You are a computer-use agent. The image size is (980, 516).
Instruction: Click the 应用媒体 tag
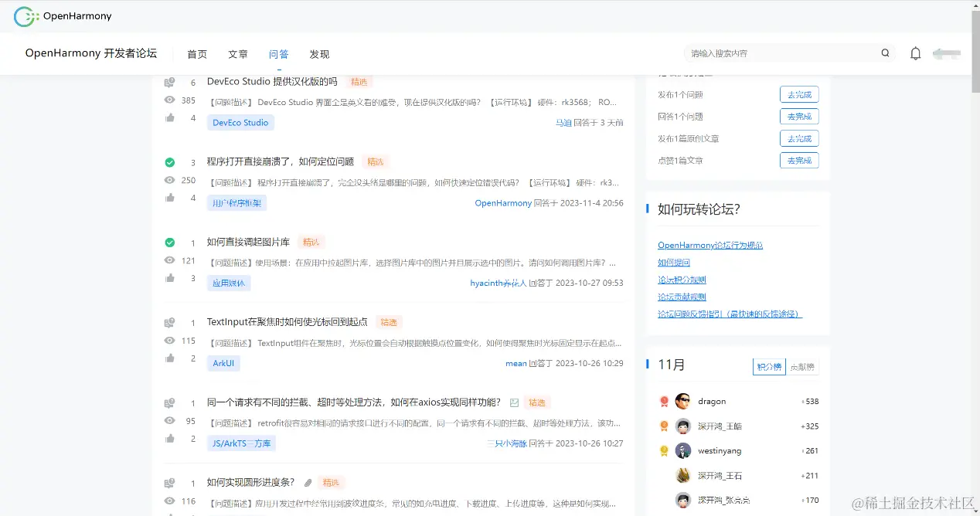229,283
